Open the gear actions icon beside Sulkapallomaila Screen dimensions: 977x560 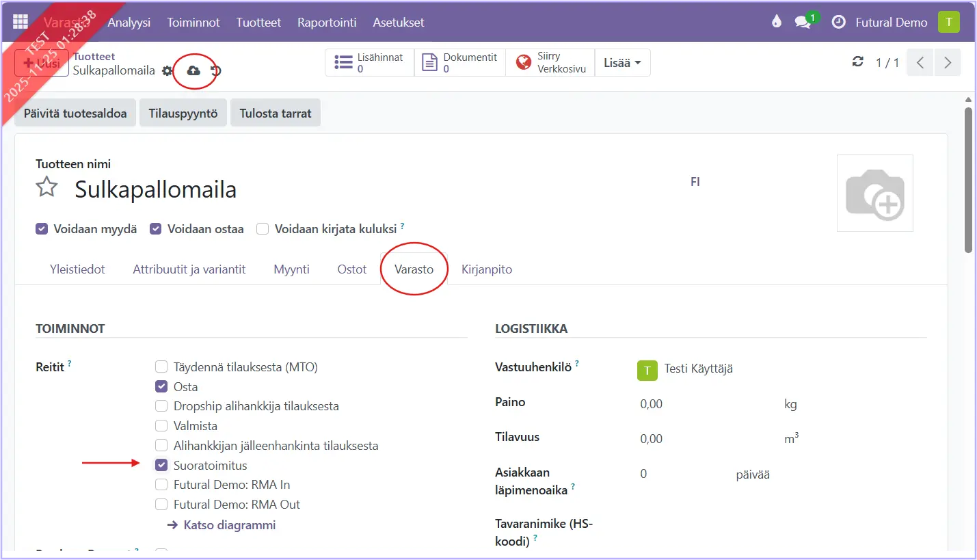(x=168, y=71)
